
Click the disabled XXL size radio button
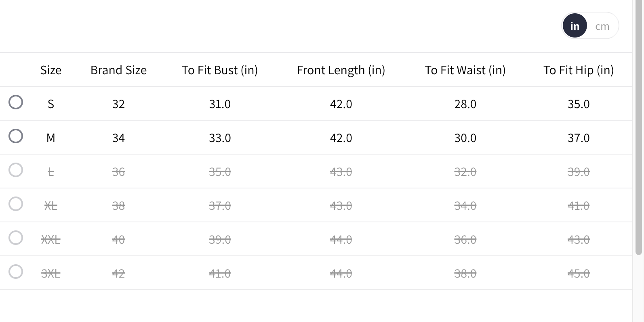tap(16, 238)
